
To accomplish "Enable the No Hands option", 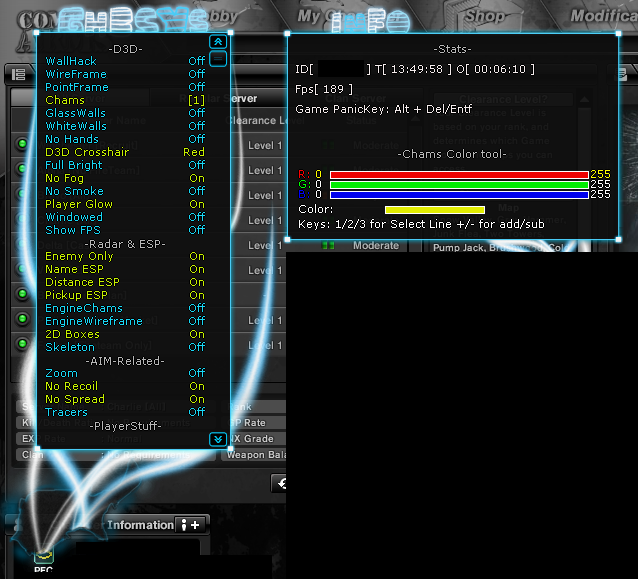I will pos(125,139).
